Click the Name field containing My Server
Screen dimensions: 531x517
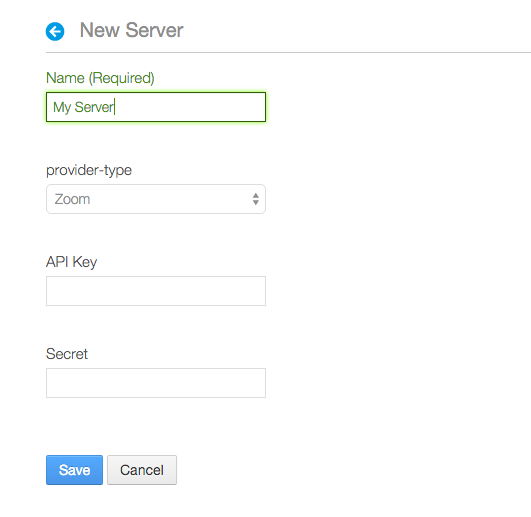(x=156, y=107)
